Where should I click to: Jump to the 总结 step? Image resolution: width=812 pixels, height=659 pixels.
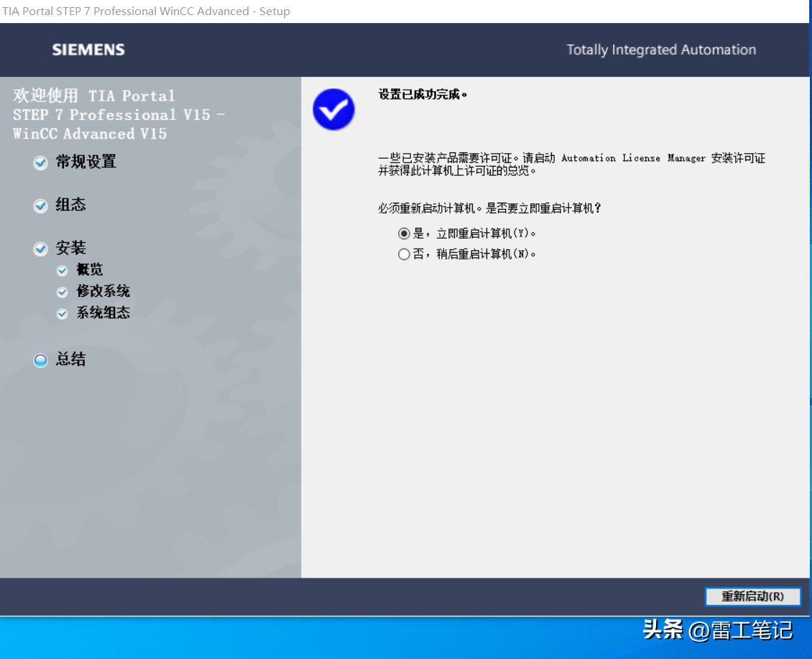[x=70, y=359]
